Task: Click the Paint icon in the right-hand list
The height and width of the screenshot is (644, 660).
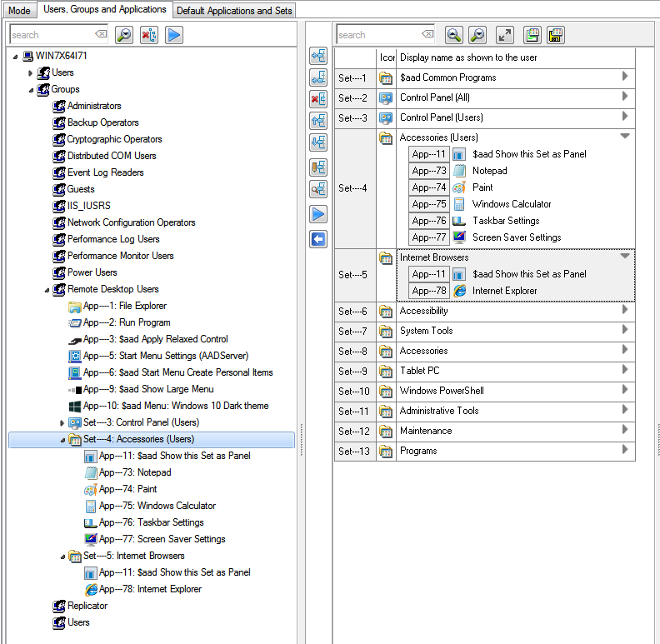Action: pyautogui.click(x=458, y=187)
